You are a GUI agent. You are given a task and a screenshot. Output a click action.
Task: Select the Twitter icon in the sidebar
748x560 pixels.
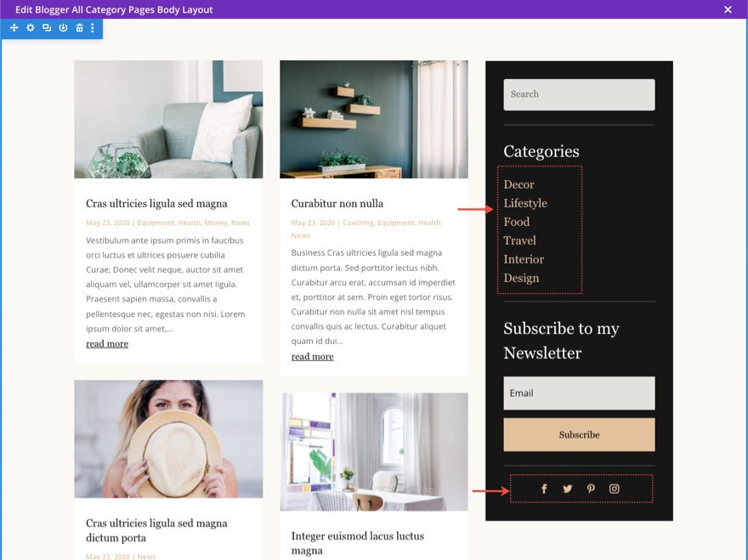[567, 489]
